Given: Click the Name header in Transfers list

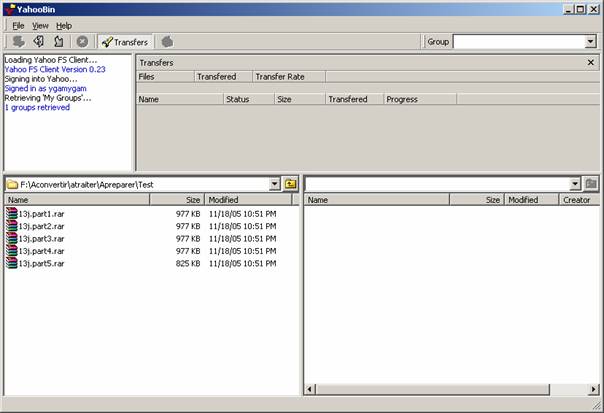Looking at the screenshot, I should click(180, 99).
